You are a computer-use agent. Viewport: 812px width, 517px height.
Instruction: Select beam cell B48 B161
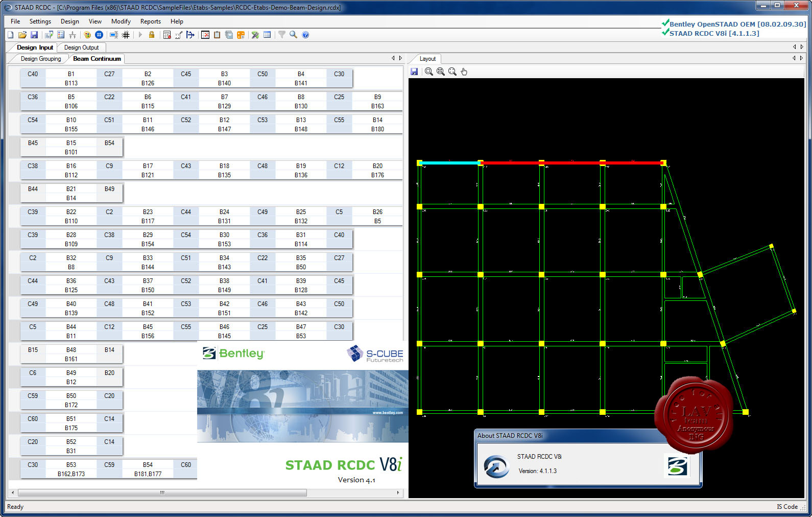pyautogui.click(x=71, y=355)
